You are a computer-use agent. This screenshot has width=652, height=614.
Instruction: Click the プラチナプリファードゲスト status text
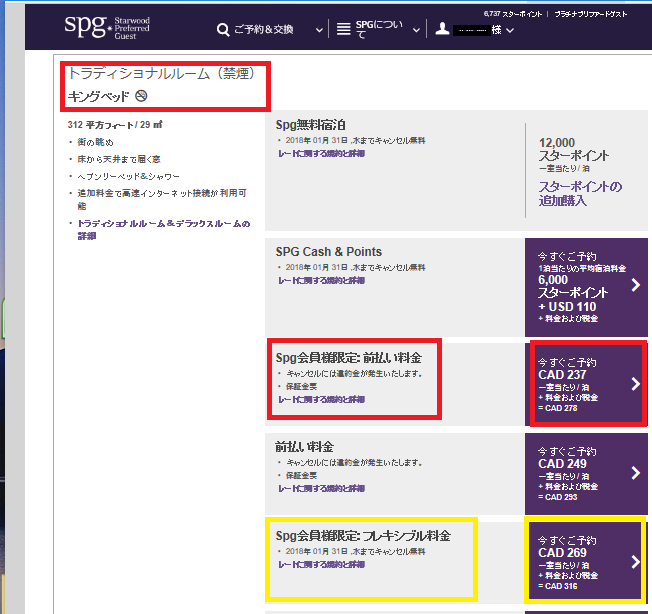point(590,14)
